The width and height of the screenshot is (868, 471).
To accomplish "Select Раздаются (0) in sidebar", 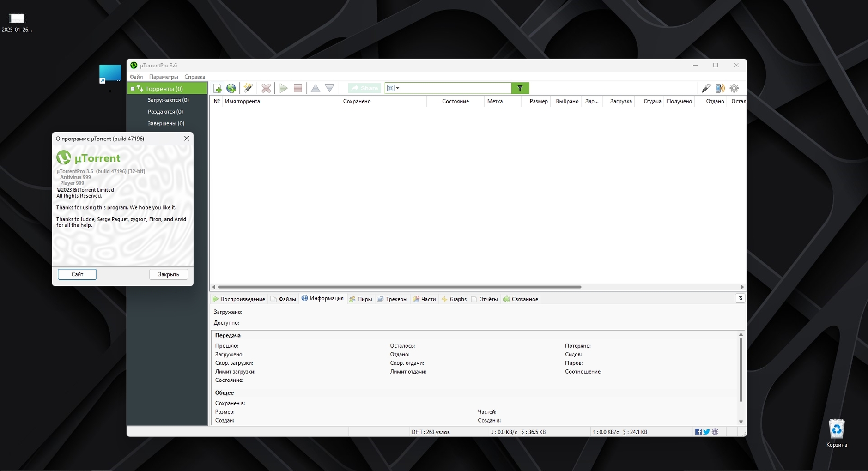I will tap(165, 112).
